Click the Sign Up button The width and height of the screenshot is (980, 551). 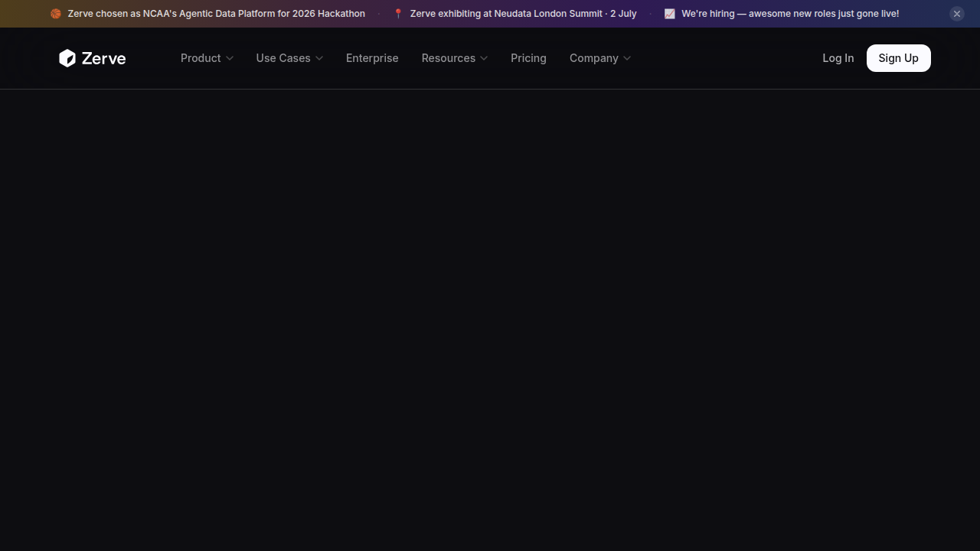click(x=898, y=58)
